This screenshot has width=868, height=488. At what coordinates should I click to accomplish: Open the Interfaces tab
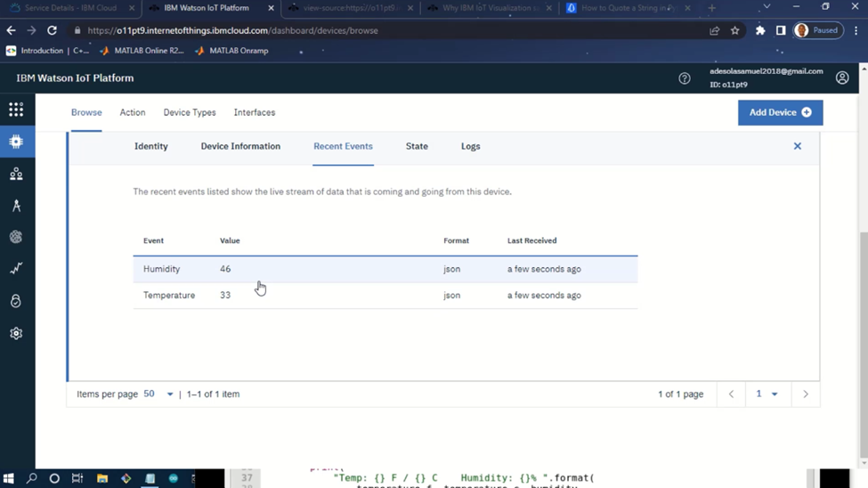254,112
